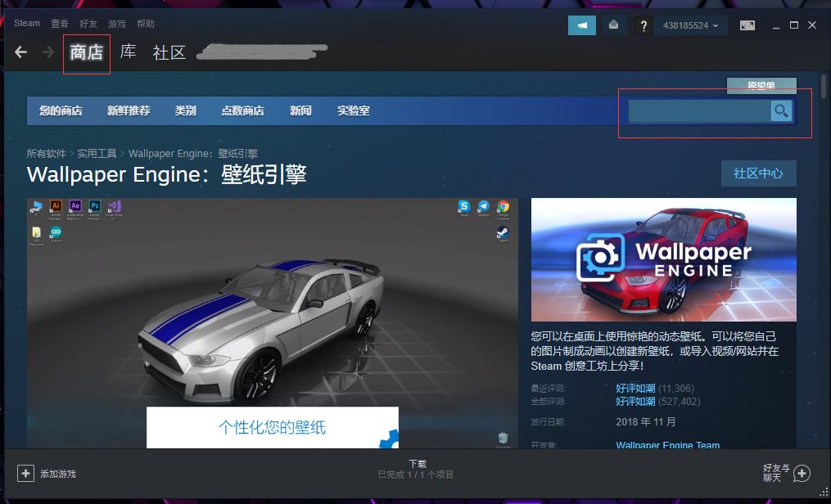Click the Wallpaper Engine：壁纸引擎 page title
The width and height of the screenshot is (831, 504).
(167, 174)
